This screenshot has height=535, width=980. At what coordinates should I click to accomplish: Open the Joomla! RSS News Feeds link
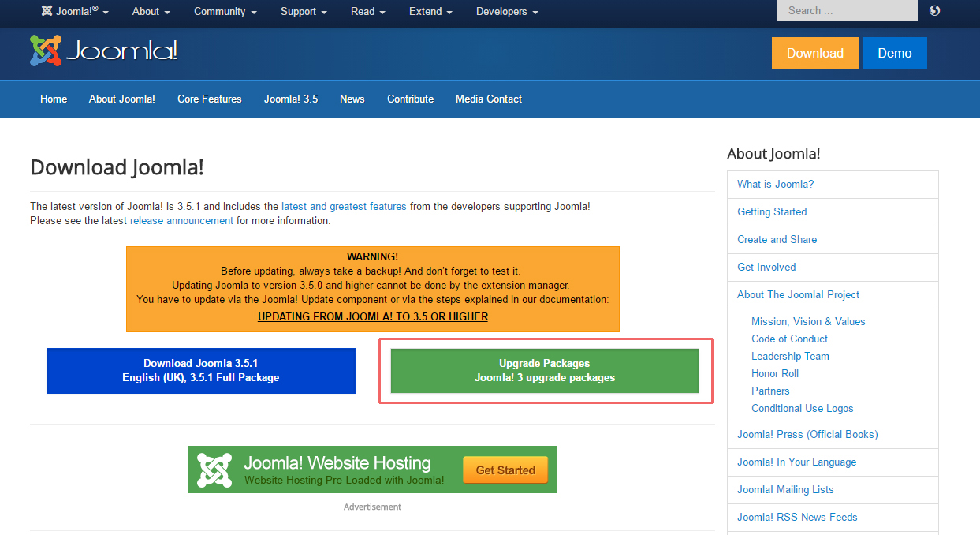[797, 517]
